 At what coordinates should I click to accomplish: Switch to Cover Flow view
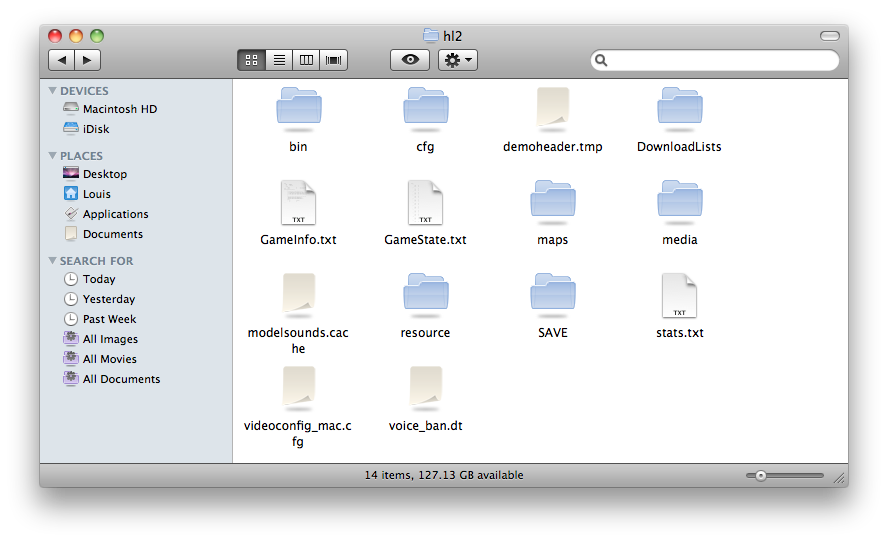pyautogui.click(x=334, y=60)
